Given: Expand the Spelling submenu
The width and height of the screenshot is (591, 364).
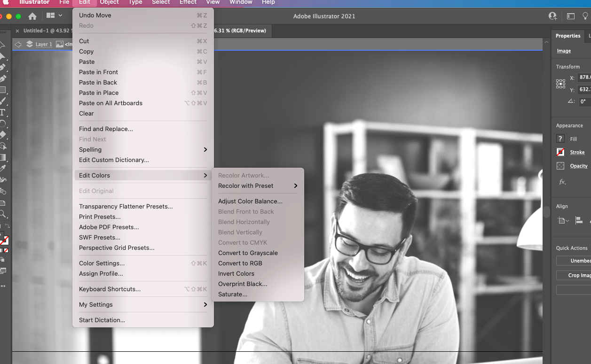Looking at the screenshot, I should (143, 149).
